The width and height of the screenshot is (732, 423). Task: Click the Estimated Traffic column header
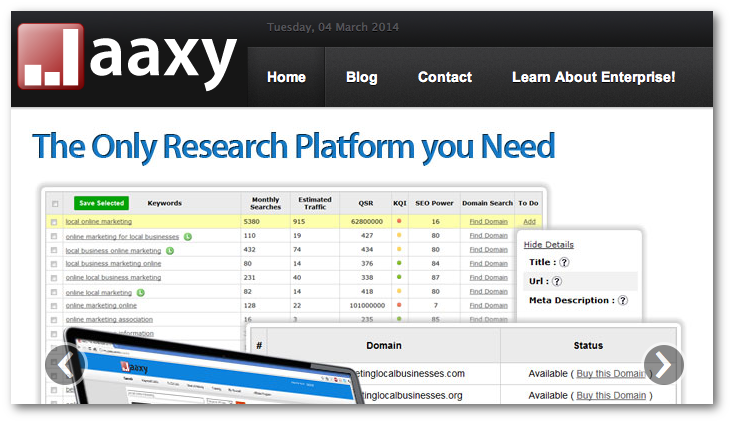pos(315,203)
